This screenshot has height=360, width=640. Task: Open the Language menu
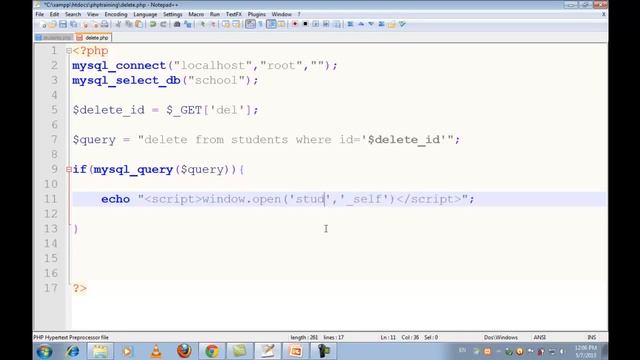coord(145,14)
